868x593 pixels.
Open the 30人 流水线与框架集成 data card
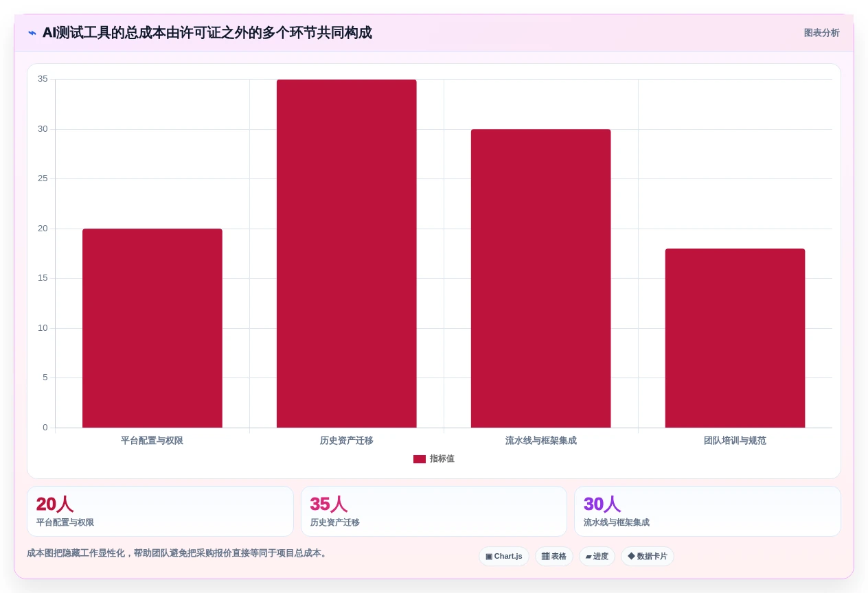pos(707,511)
